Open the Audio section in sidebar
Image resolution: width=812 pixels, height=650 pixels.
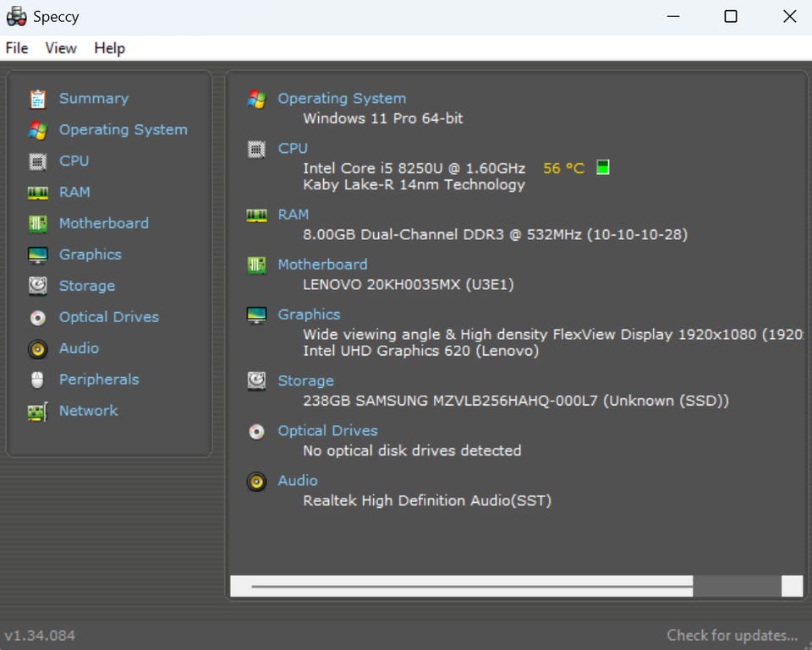[79, 347]
